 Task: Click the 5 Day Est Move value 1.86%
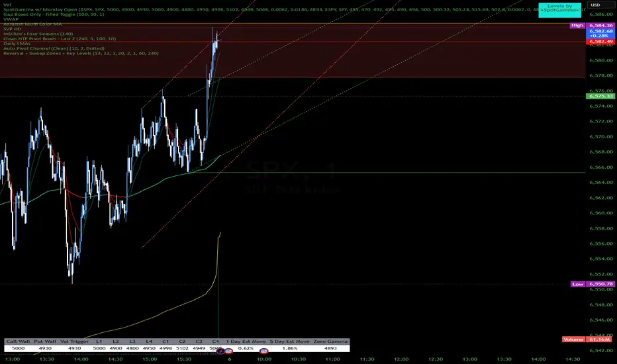[x=289, y=348]
